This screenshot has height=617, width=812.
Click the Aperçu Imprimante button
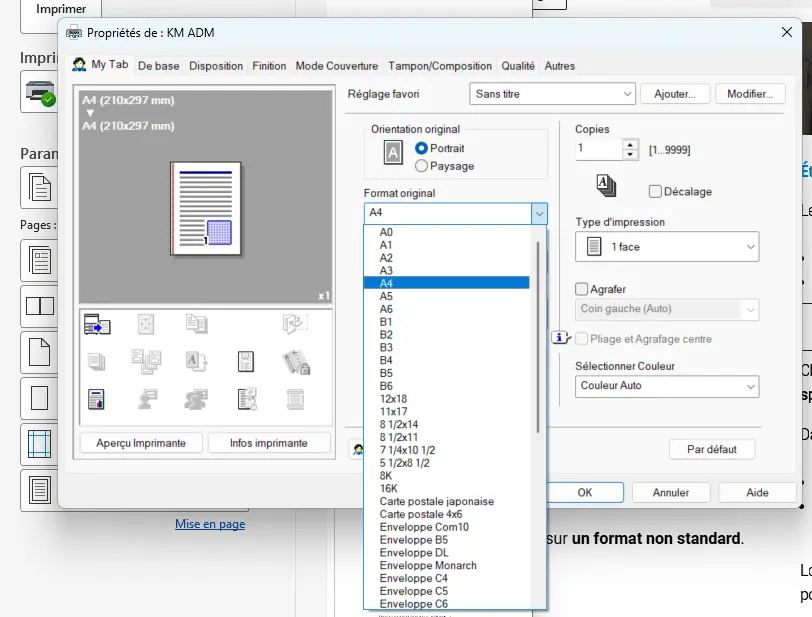tap(140, 442)
